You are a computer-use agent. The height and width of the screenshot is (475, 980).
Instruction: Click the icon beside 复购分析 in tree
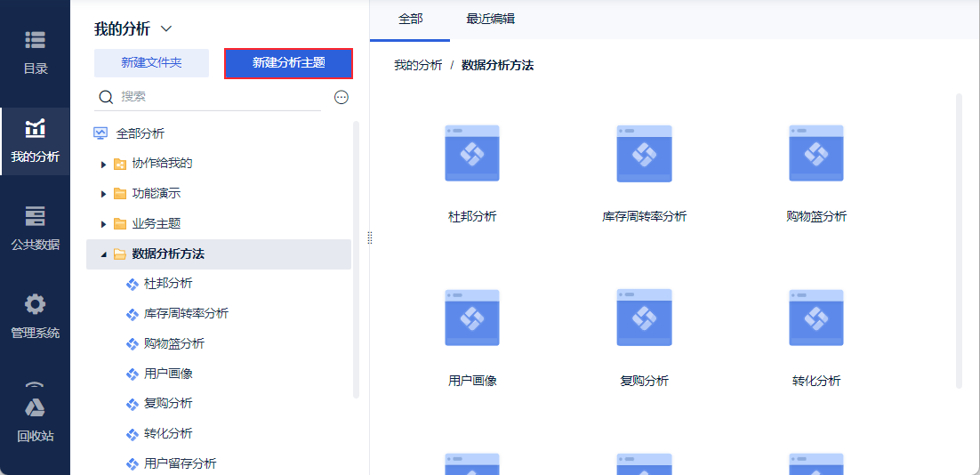tap(132, 405)
